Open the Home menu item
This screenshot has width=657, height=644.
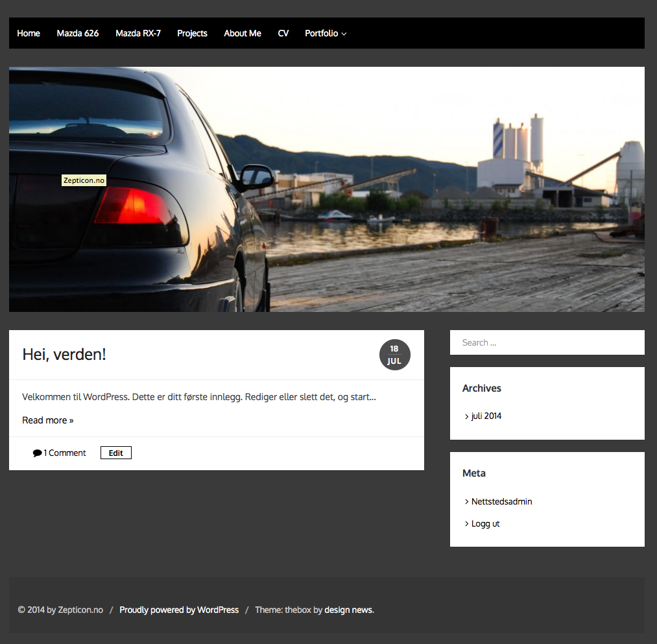(29, 33)
